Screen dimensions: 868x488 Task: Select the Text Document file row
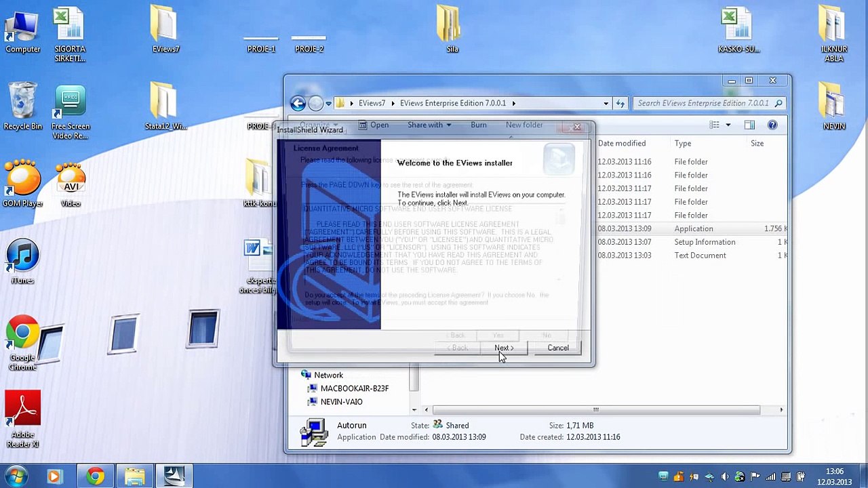[691, 256]
